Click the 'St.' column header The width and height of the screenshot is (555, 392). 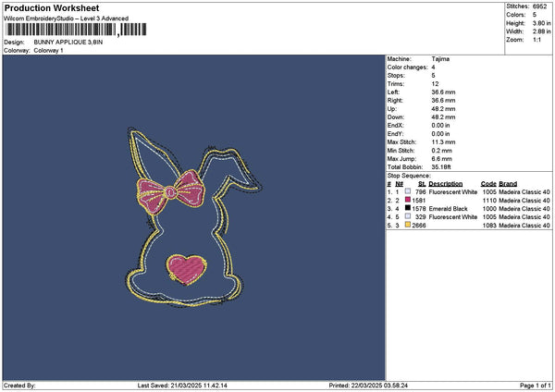click(x=422, y=184)
